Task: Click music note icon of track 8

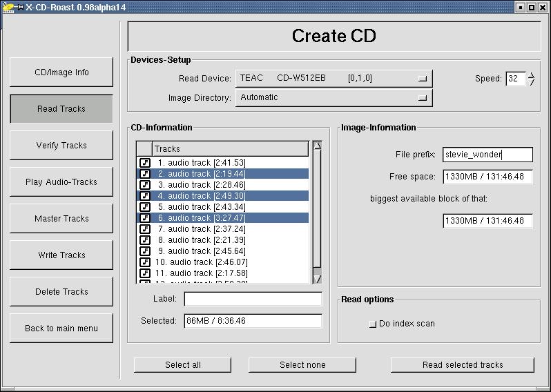Action: (x=145, y=240)
